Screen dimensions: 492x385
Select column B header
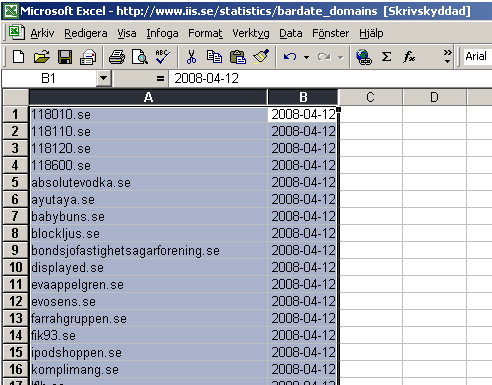pyautogui.click(x=303, y=97)
